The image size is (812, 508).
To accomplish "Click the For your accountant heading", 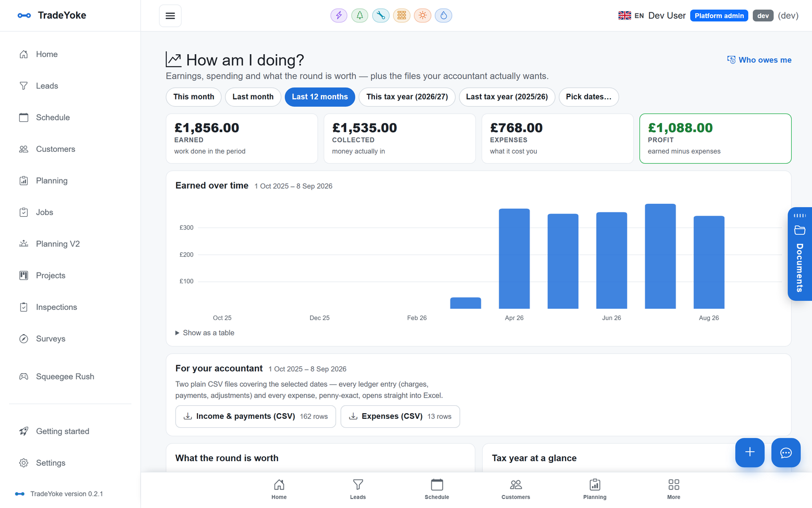I will tap(219, 369).
